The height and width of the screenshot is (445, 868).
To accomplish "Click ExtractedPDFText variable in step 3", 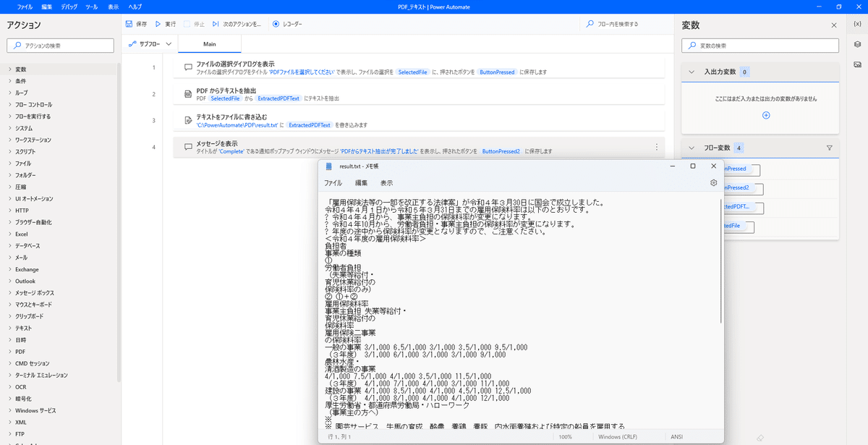I will click(x=310, y=124).
